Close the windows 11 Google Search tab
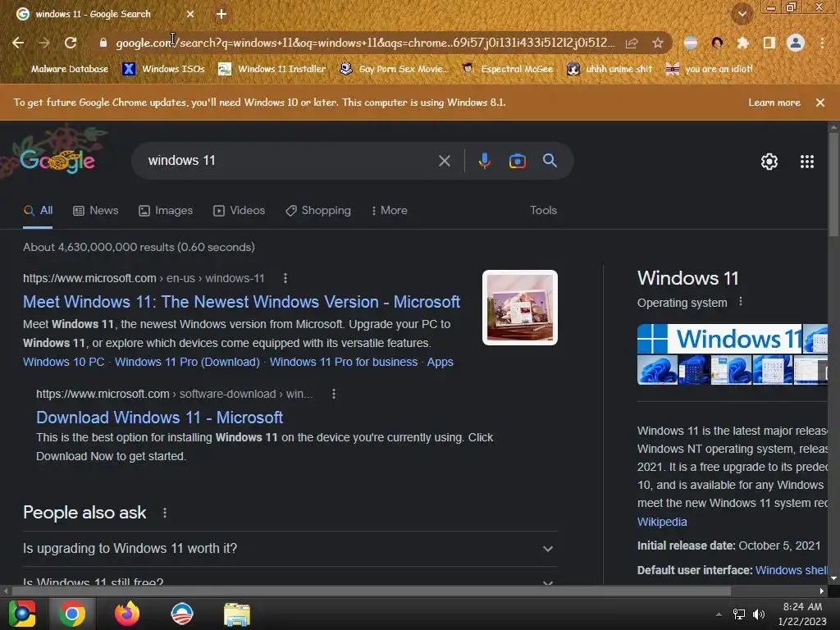840x630 pixels. pyautogui.click(x=190, y=14)
